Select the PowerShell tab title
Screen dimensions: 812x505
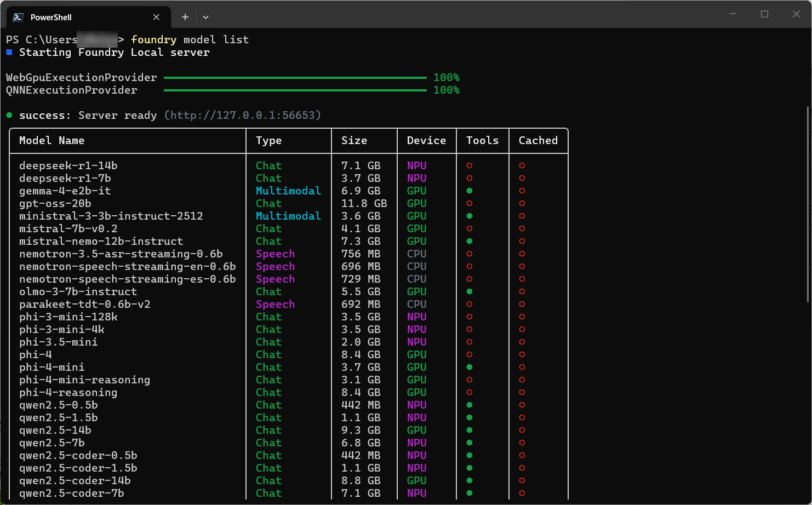click(51, 18)
